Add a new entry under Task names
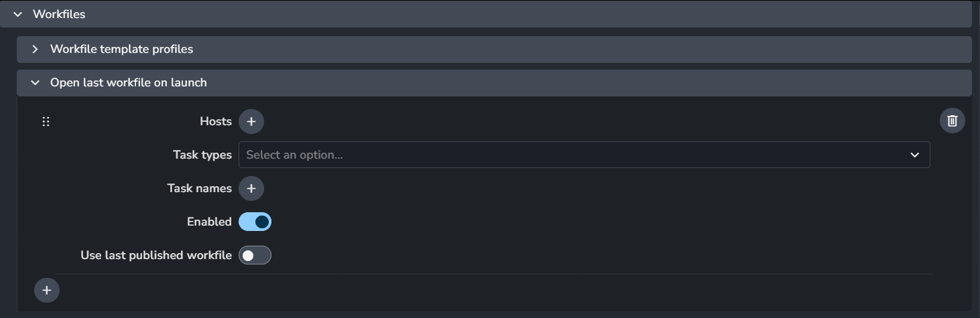The image size is (980, 318). (251, 188)
